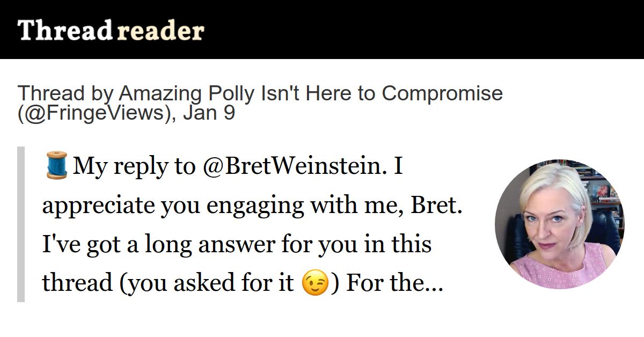Click the cream "reader" word in logo
The height and width of the screenshot is (337, 644).
(160, 32)
